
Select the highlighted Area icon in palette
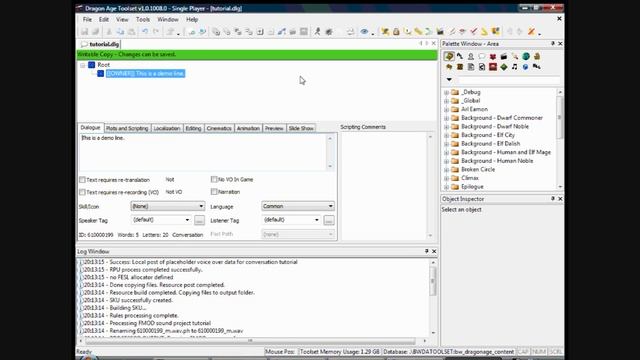[449, 56]
